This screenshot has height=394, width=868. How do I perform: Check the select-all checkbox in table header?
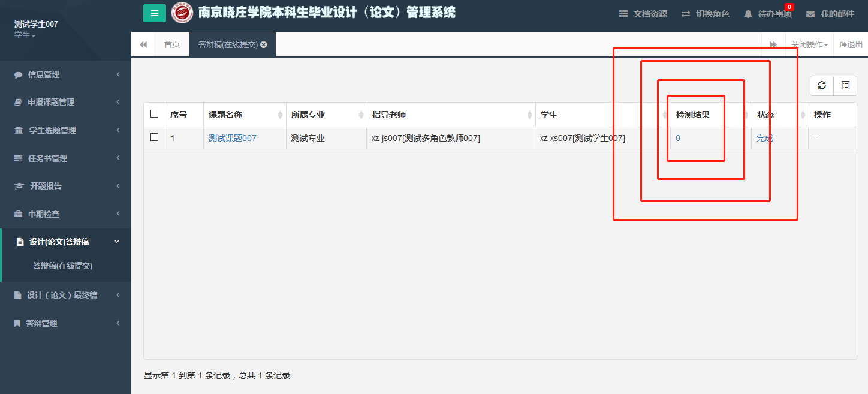(x=155, y=114)
